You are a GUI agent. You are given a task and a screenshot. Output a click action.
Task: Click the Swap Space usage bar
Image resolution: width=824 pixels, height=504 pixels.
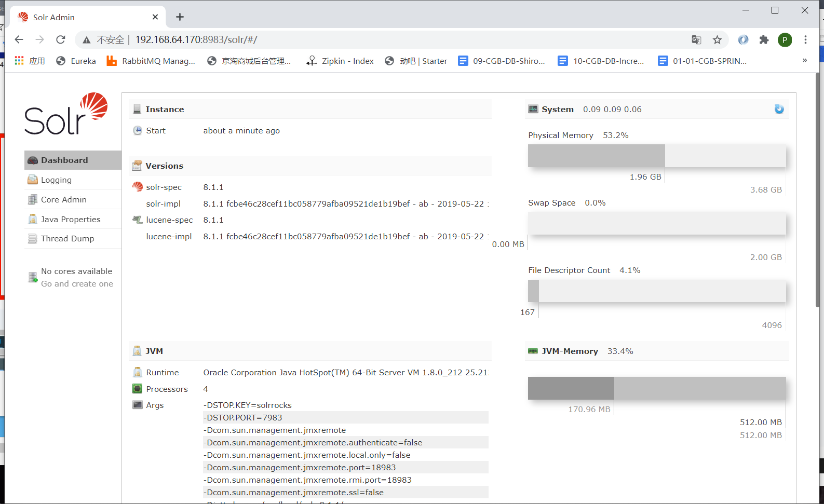657,223
